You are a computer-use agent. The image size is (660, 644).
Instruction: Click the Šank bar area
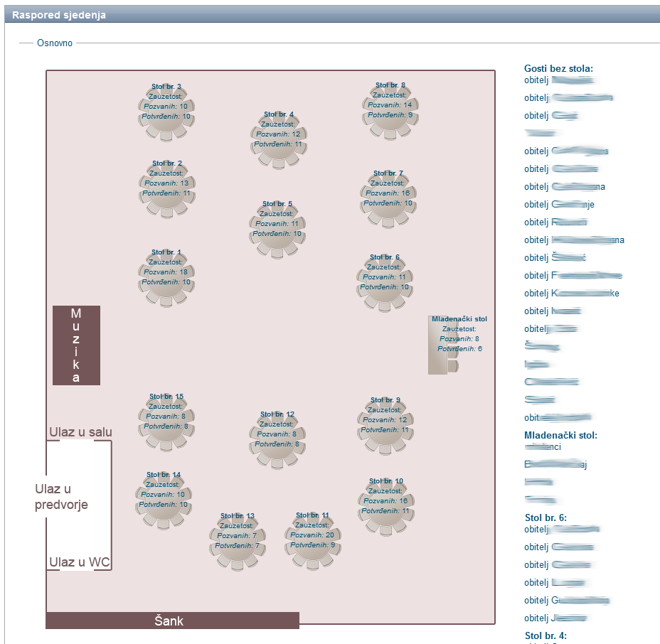pos(172,621)
